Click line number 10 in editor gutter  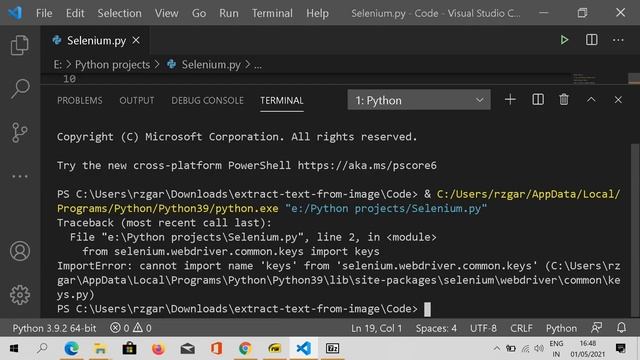coord(69,78)
